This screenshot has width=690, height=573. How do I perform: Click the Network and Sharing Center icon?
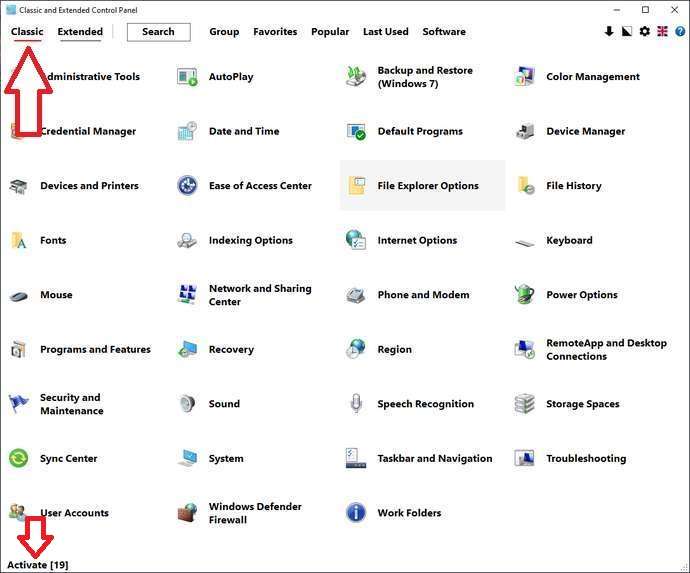click(187, 295)
